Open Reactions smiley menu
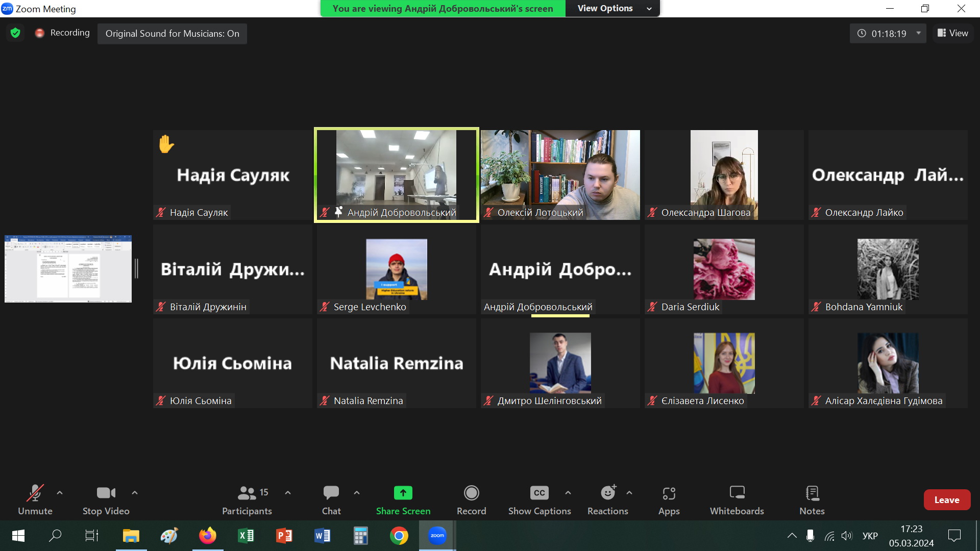The width and height of the screenshot is (980, 551). pyautogui.click(x=607, y=493)
